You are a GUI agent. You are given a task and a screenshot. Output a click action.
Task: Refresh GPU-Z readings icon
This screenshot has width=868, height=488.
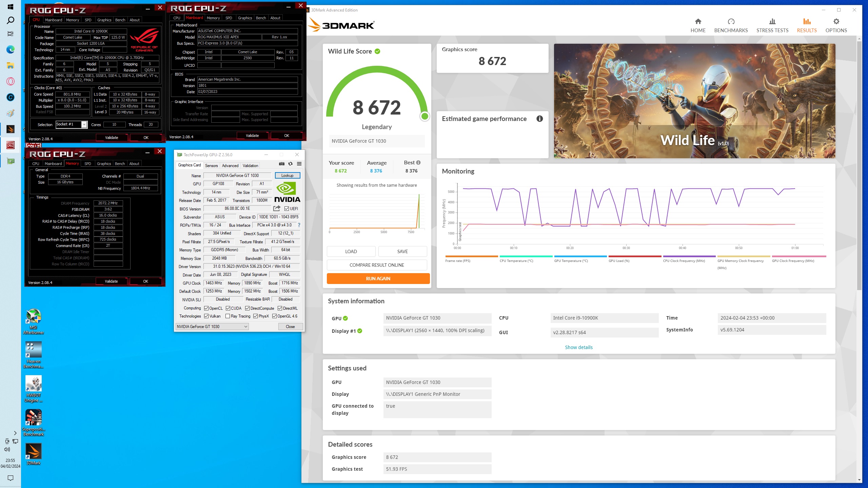click(291, 164)
